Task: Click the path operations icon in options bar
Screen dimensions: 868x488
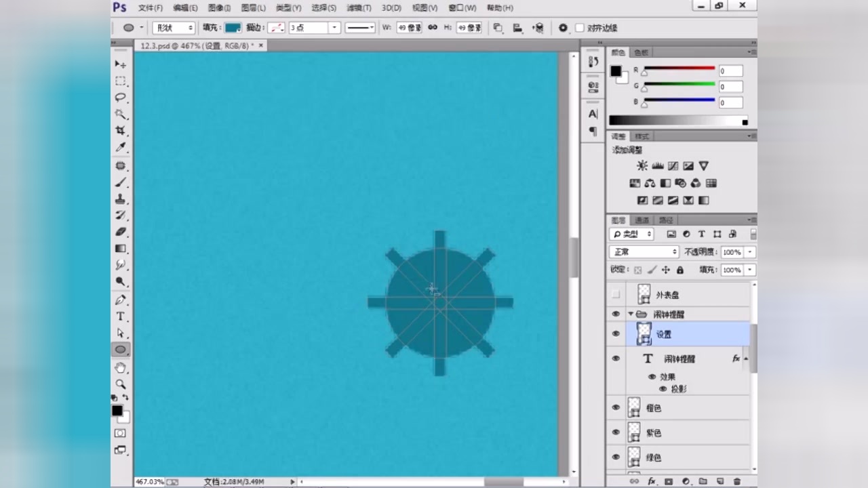Action: tap(498, 28)
